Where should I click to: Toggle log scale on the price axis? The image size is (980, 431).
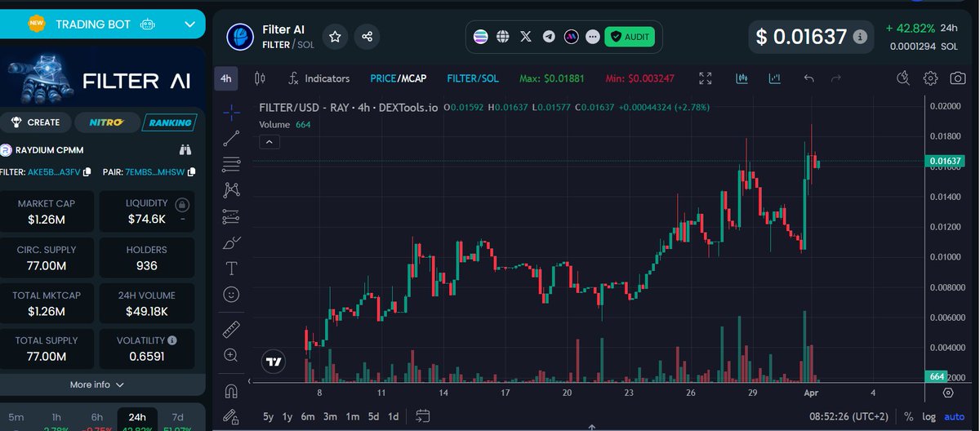coord(929,416)
